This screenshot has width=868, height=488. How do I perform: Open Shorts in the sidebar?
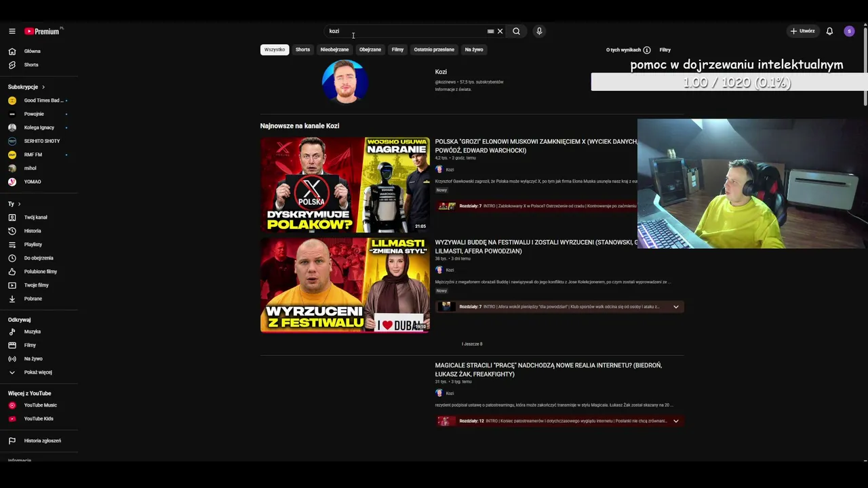[x=39, y=65]
